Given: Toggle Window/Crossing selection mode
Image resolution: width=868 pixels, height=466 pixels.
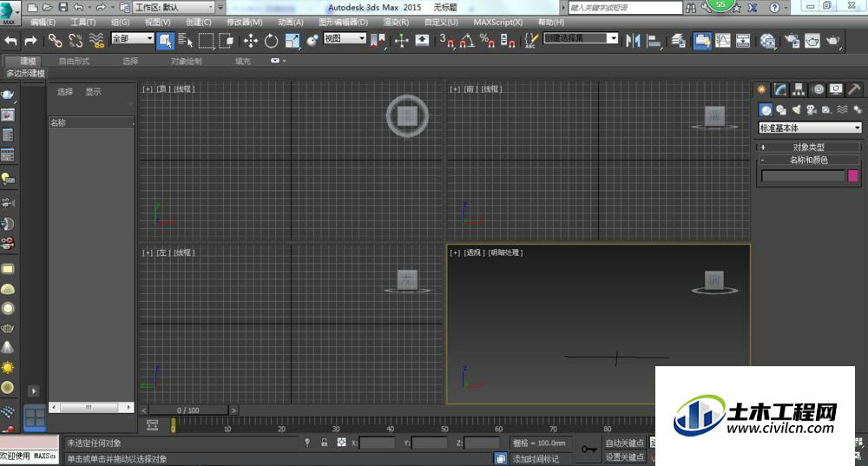Looking at the screenshot, I should pyautogui.click(x=227, y=41).
